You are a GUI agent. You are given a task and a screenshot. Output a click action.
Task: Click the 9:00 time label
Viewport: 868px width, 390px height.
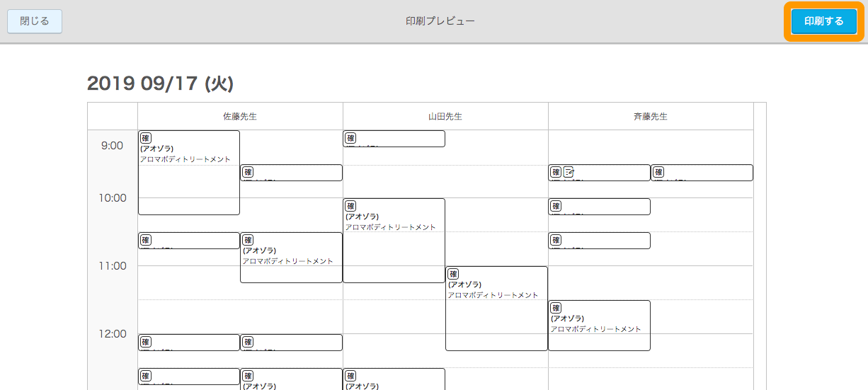pyautogui.click(x=112, y=146)
